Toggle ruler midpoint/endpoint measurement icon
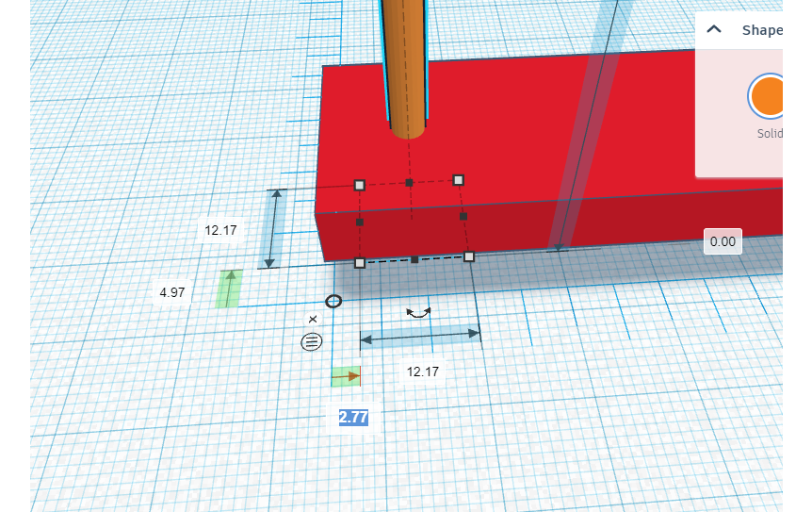Screen dimensions: 812x512 (x=311, y=342)
